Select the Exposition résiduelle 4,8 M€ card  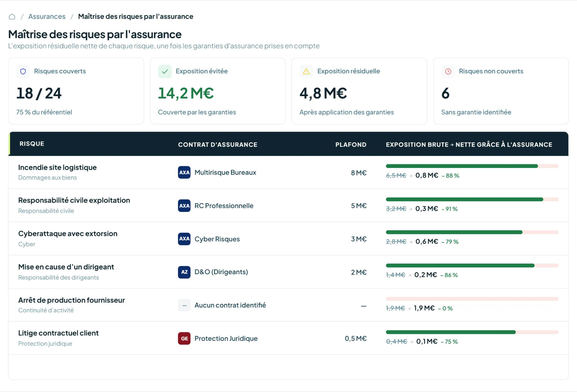[359, 91]
